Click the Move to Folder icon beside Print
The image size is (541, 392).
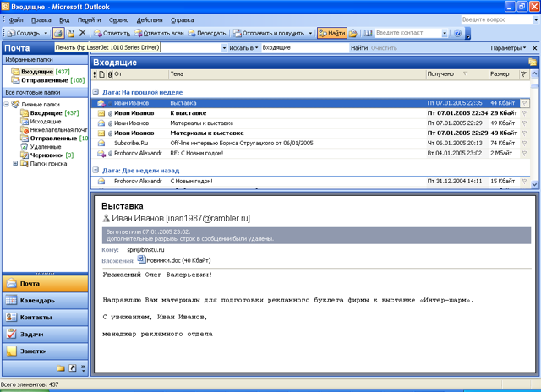tap(70, 33)
